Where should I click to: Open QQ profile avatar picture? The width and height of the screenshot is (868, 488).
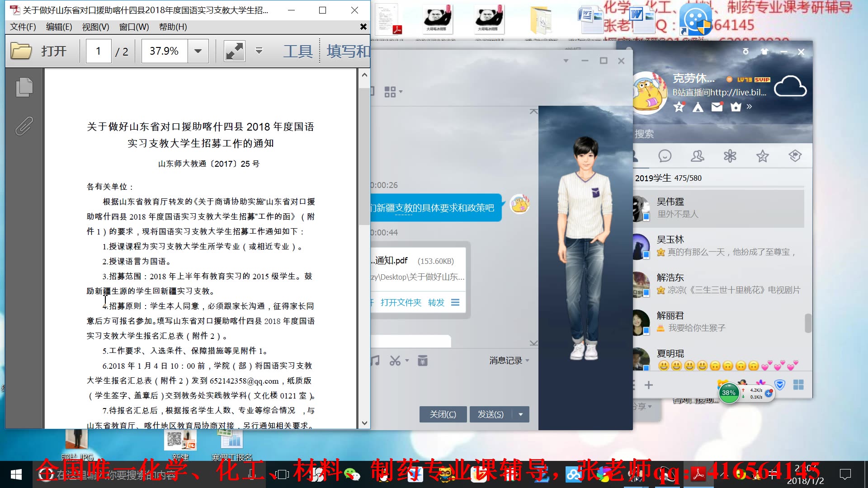[x=650, y=92]
